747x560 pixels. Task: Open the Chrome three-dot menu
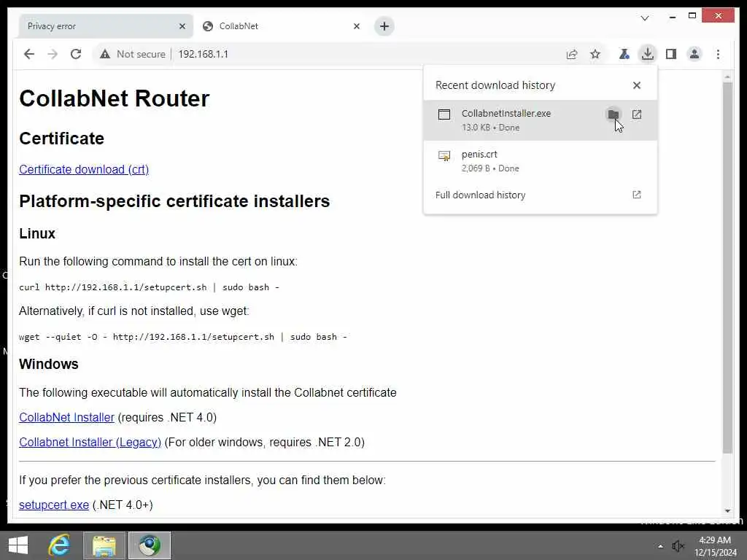(x=718, y=54)
